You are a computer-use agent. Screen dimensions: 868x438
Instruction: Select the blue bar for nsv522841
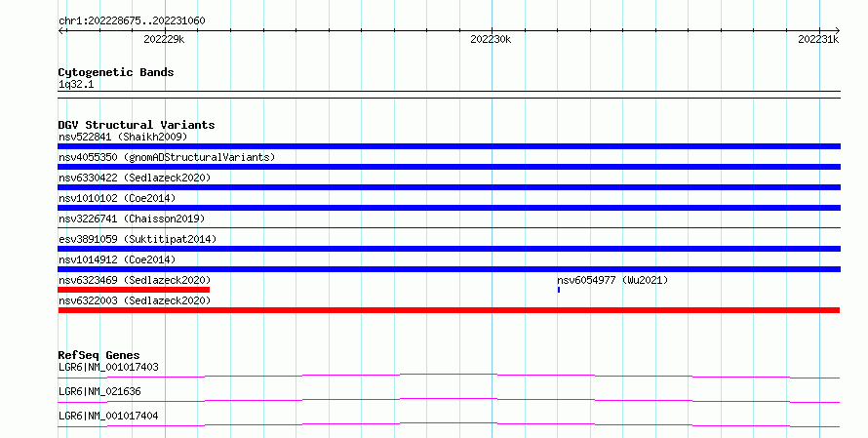click(449, 146)
